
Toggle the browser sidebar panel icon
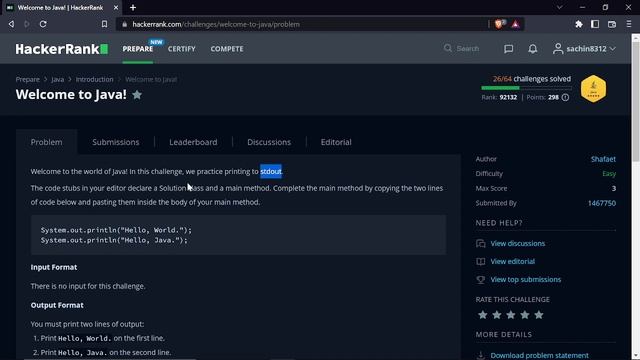pyautogui.click(x=595, y=24)
